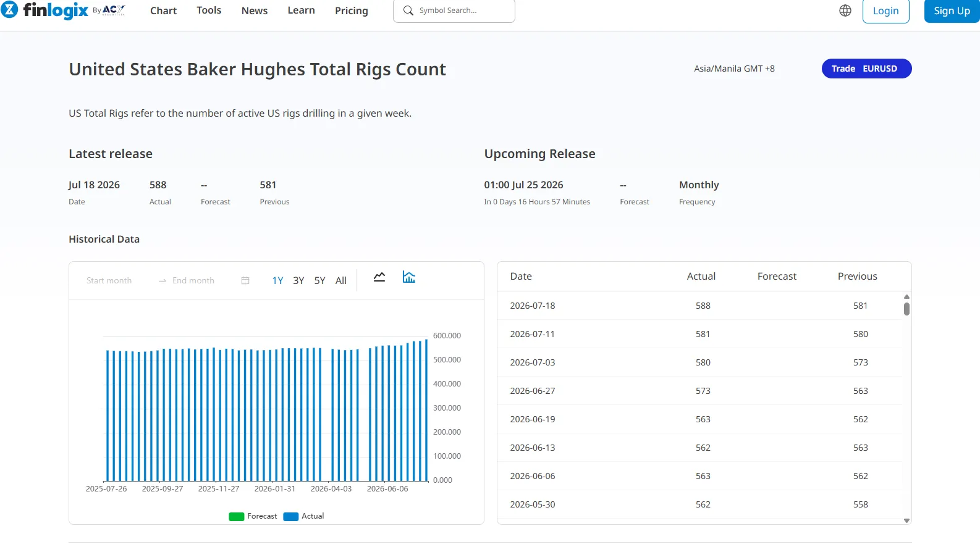Open the globe language selector
Screen dimensions: 980x547
coord(845,10)
